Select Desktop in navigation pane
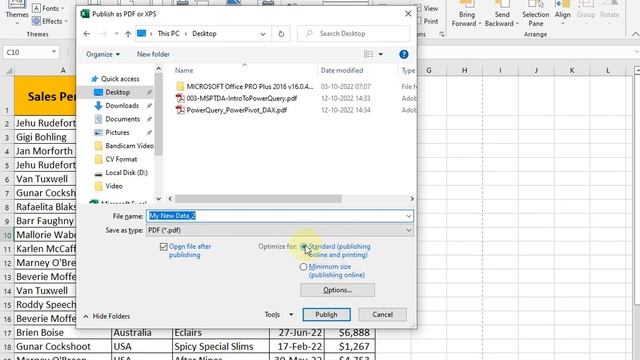 tap(118, 92)
